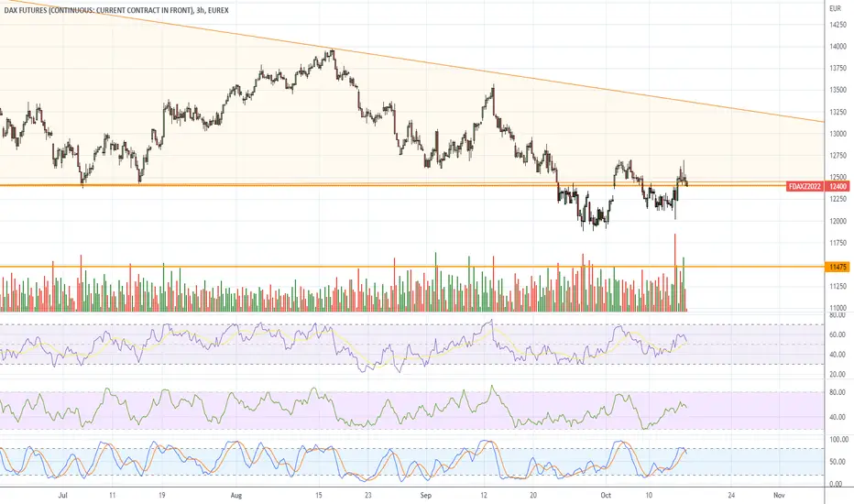The height and width of the screenshot is (504, 854).
Task: Click the Jul label on time axis
Action: [62, 495]
